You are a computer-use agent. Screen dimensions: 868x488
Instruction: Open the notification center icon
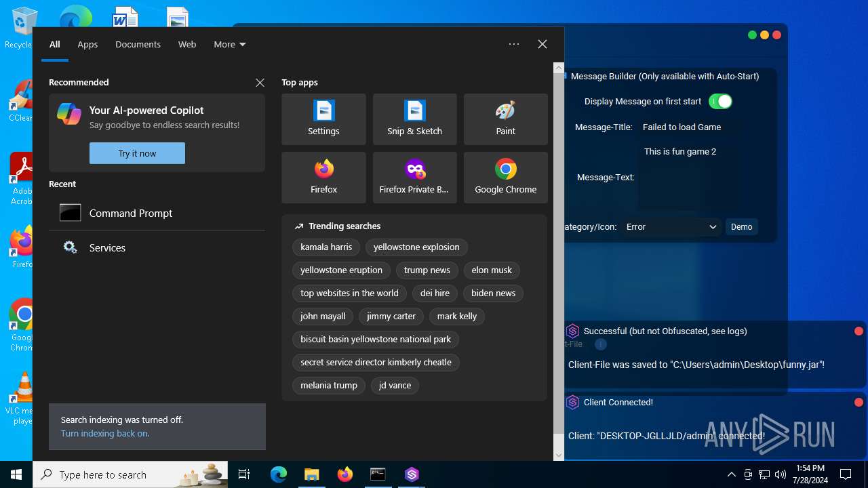coord(846,474)
